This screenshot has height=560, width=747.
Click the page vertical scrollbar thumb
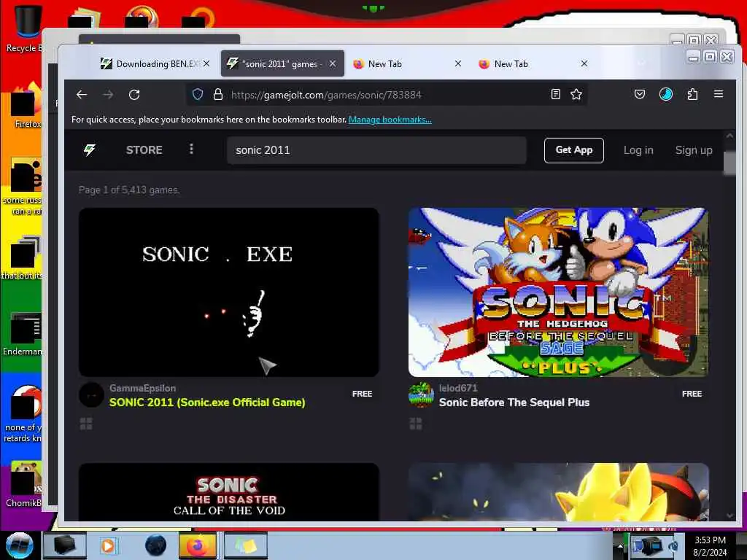[x=729, y=163]
